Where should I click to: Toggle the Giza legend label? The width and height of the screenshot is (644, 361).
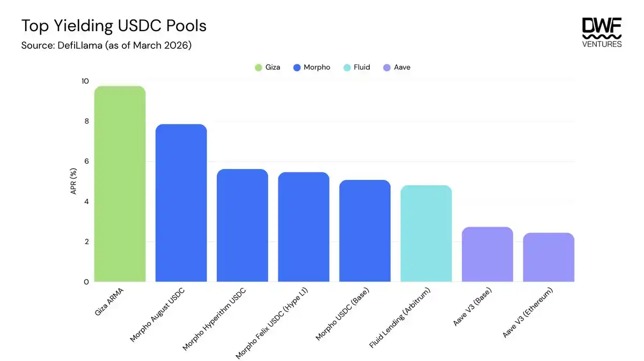click(272, 68)
